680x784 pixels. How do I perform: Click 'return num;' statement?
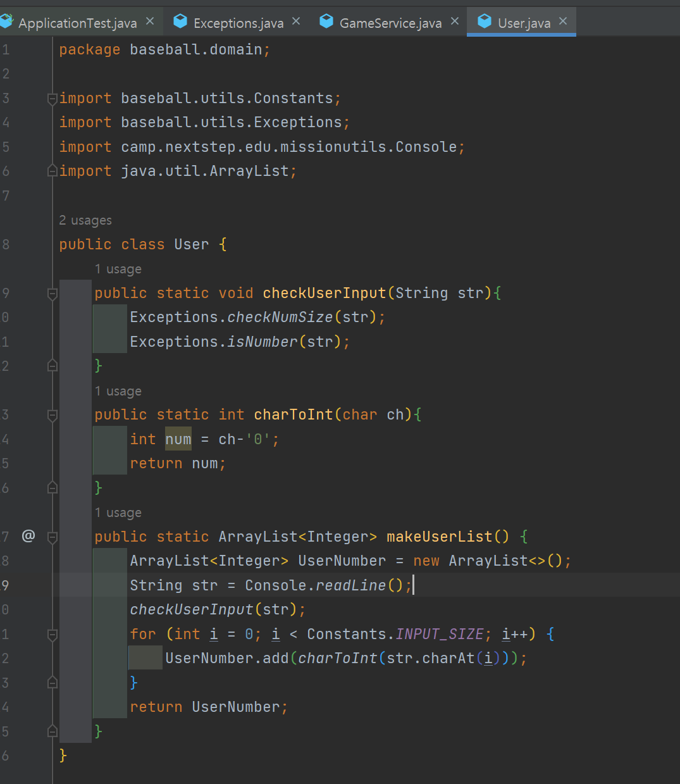[x=178, y=464]
